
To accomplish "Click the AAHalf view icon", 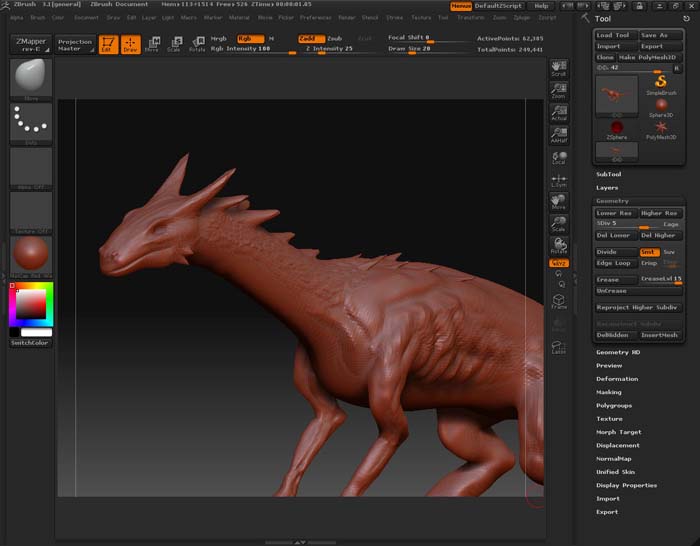I will [x=559, y=137].
